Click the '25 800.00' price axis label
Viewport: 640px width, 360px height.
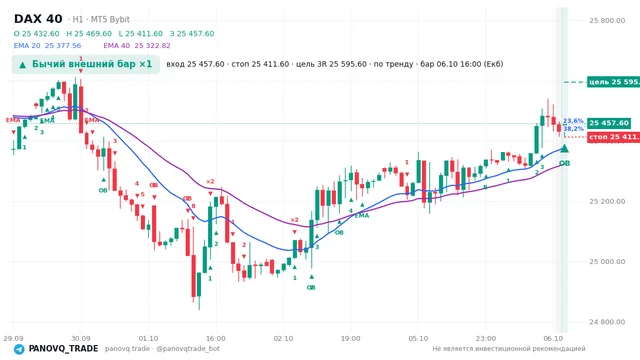point(607,20)
